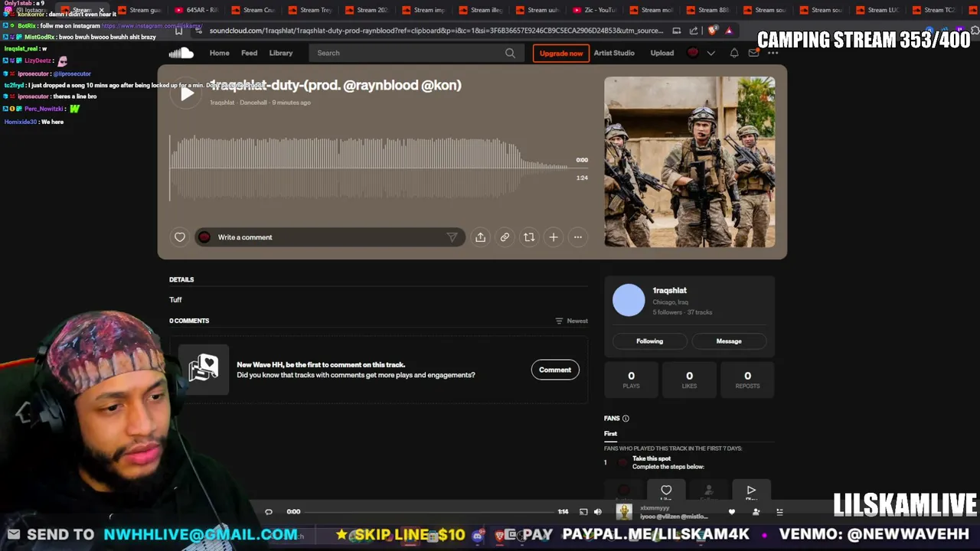The width and height of the screenshot is (980, 551).
Task: Follow the now-playing artist in player bar
Action: (756, 512)
